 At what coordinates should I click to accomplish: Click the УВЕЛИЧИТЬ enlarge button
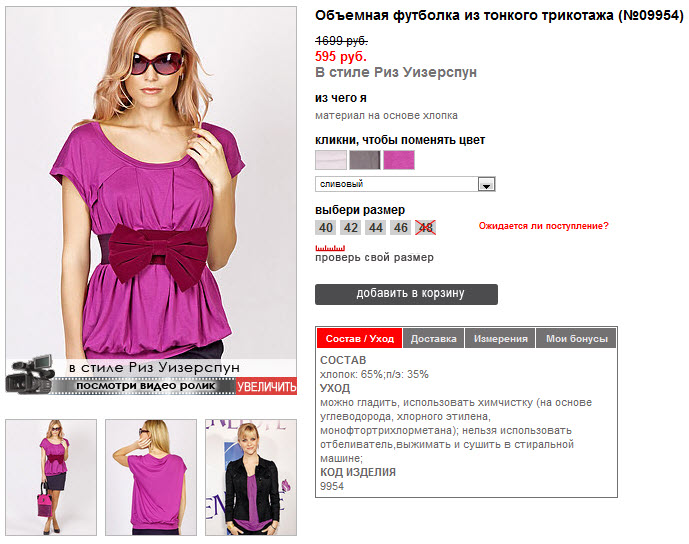[x=267, y=386]
